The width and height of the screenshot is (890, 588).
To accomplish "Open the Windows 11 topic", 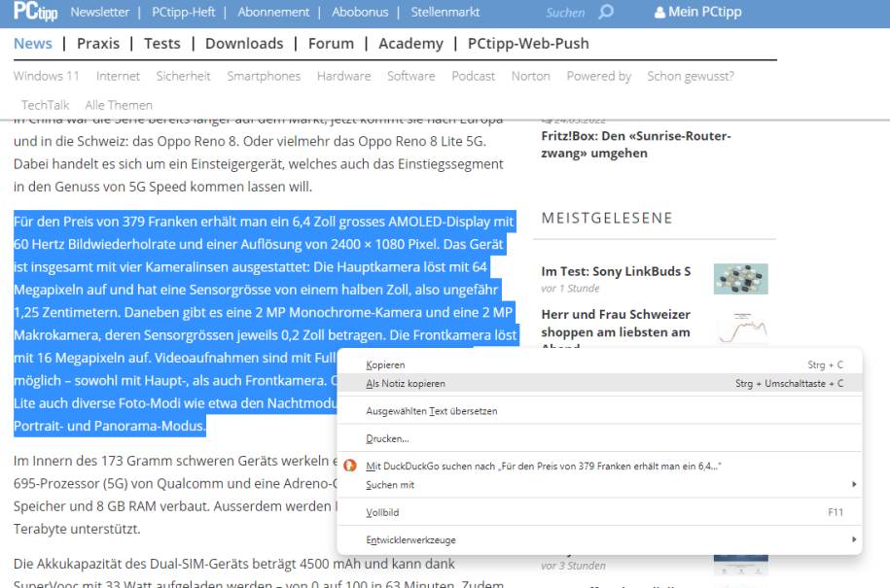I will (x=47, y=76).
